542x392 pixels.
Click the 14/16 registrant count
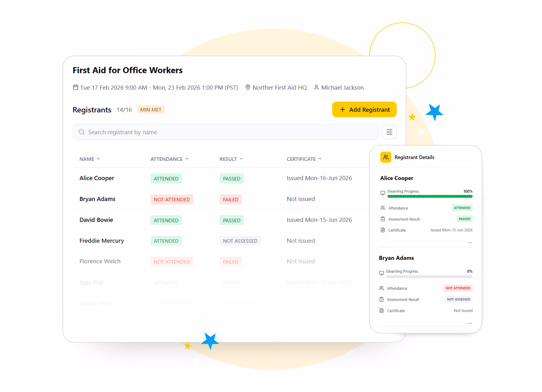[x=124, y=110]
